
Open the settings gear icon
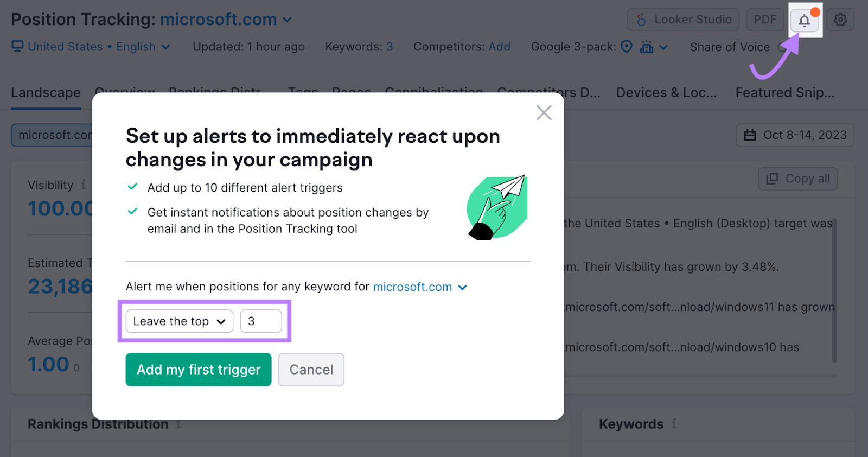coord(840,20)
